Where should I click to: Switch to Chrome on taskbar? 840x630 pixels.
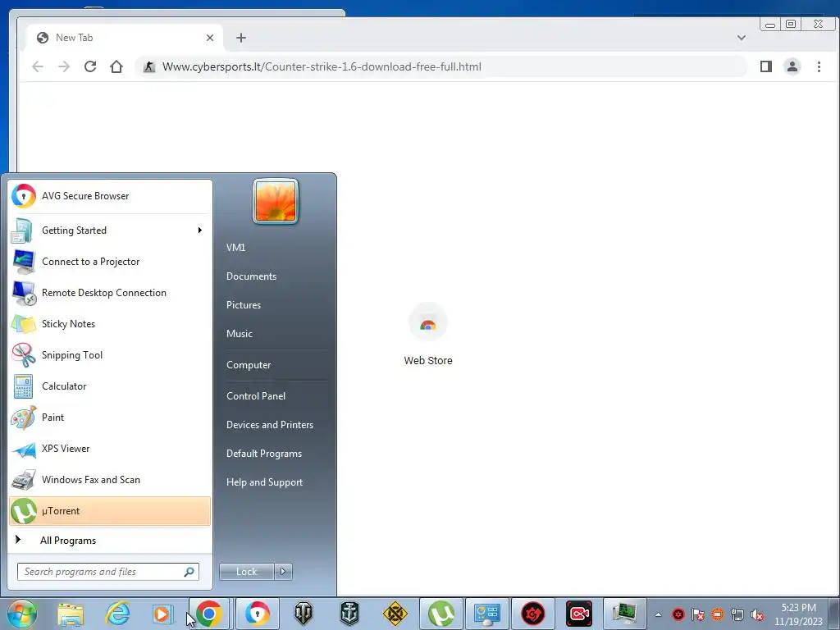209,614
